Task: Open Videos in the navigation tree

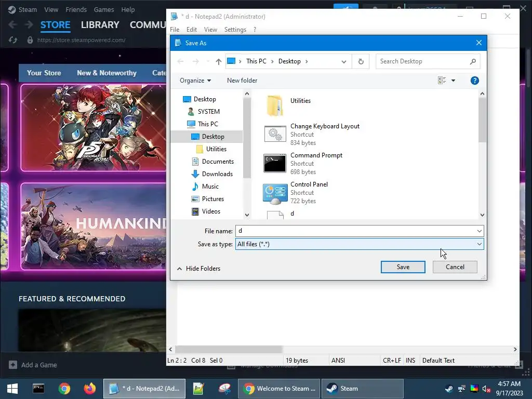Action: [x=211, y=211]
